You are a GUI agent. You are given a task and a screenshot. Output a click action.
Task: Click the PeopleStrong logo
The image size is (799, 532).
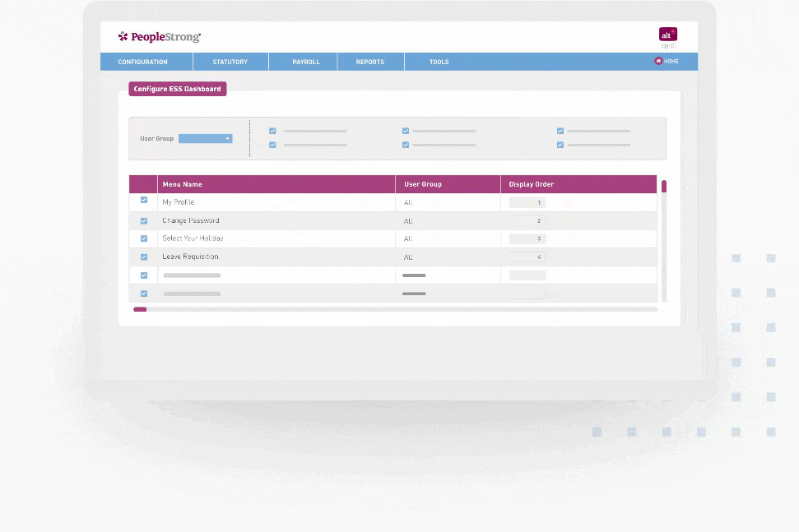[x=160, y=36]
